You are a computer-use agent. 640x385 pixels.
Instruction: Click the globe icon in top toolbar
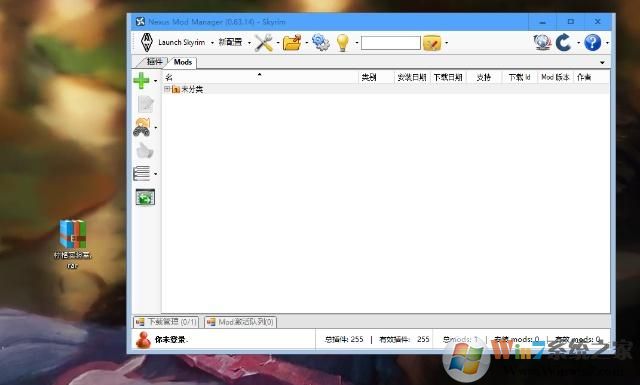542,42
